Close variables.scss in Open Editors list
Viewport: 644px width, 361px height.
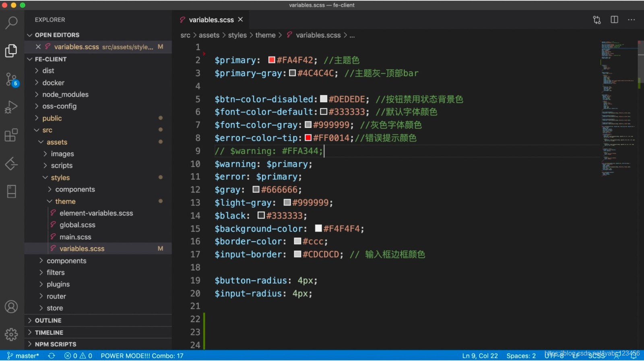tap(38, 47)
